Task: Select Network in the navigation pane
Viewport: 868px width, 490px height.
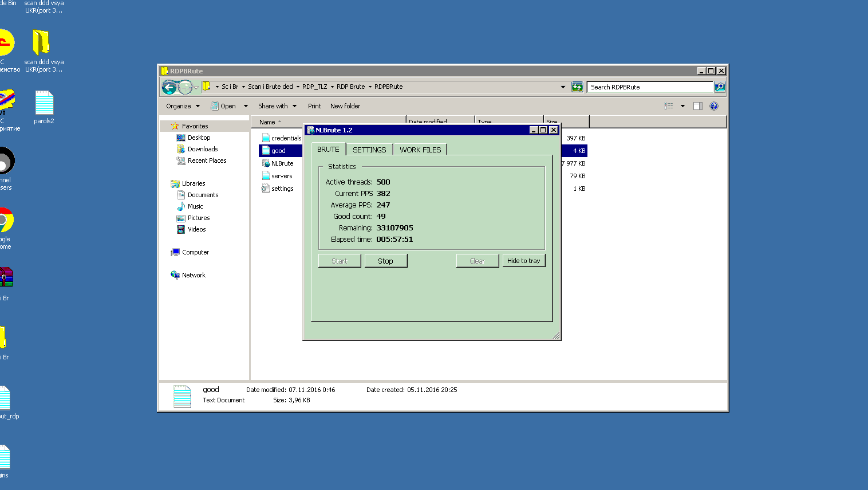Action: [x=194, y=275]
